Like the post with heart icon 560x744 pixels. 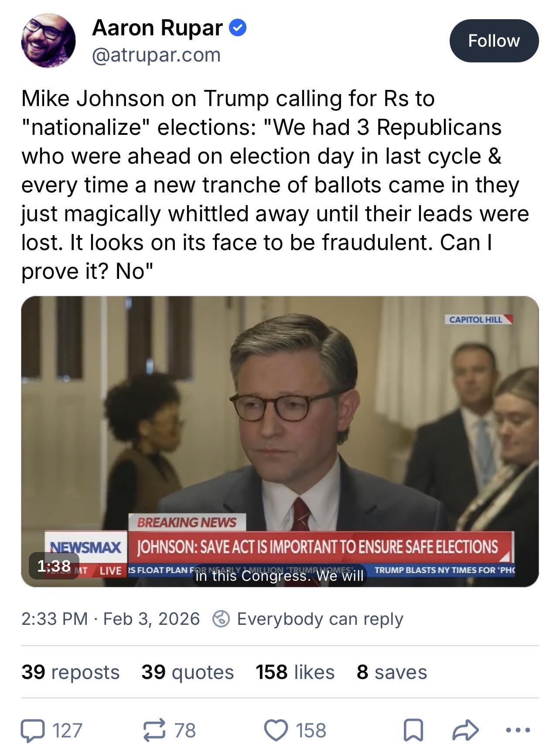pyautogui.click(x=276, y=730)
